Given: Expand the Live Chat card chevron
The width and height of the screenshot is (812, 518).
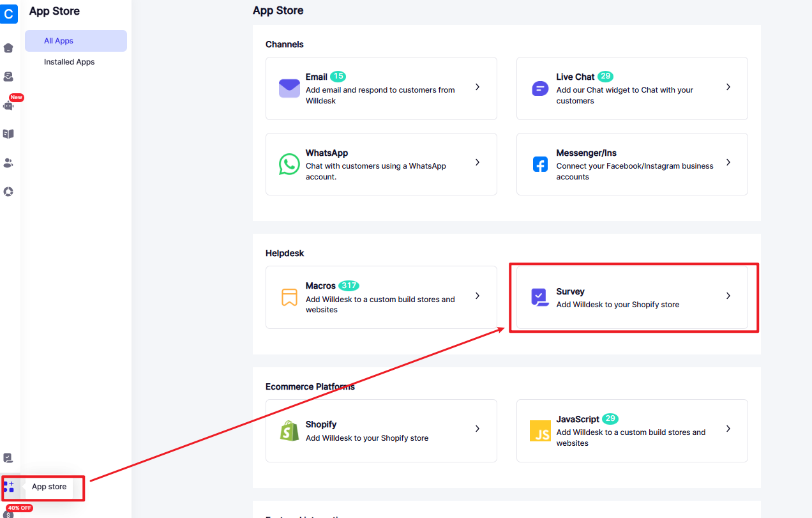Looking at the screenshot, I should pyautogui.click(x=728, y=87).
